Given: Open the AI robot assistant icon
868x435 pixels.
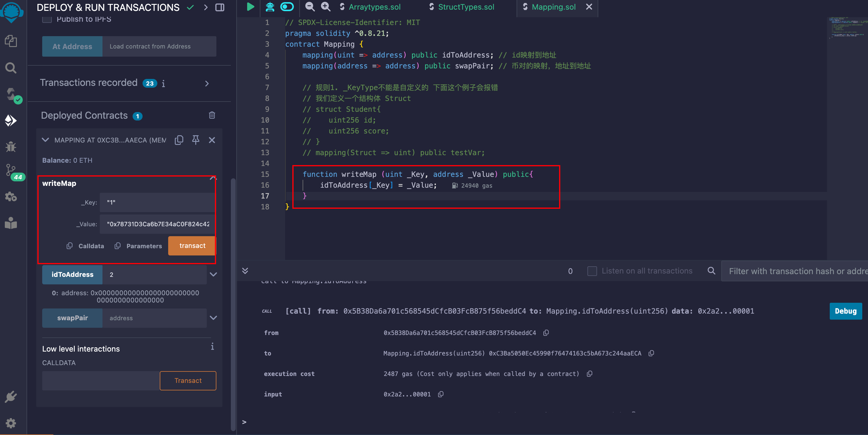Looking at the screenshot, I should (x=270, y=7).
